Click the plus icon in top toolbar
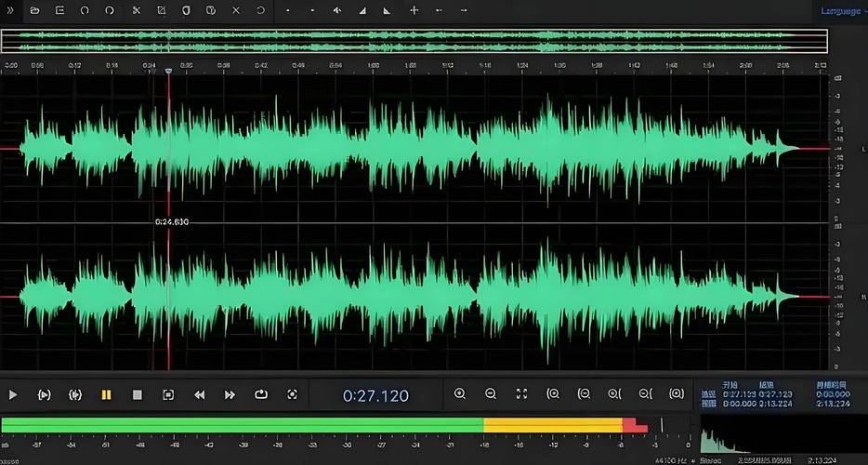This screenshot has height=465, width=868. click(414, 10)
